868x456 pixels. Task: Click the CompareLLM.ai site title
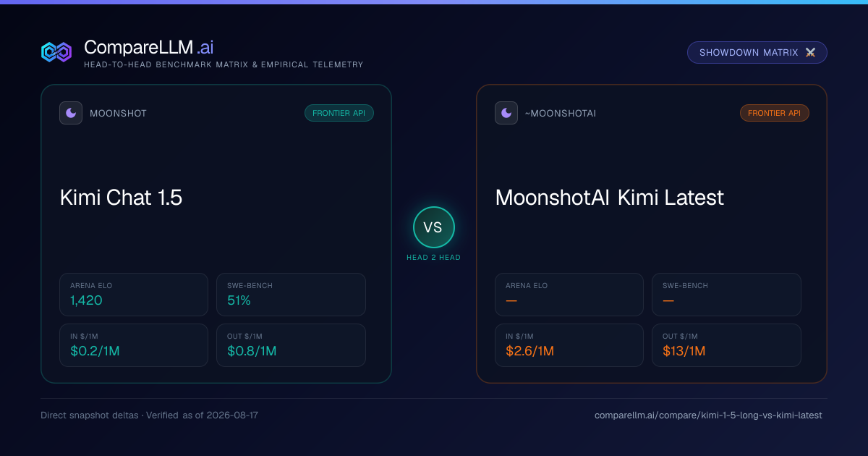(149, 48)
